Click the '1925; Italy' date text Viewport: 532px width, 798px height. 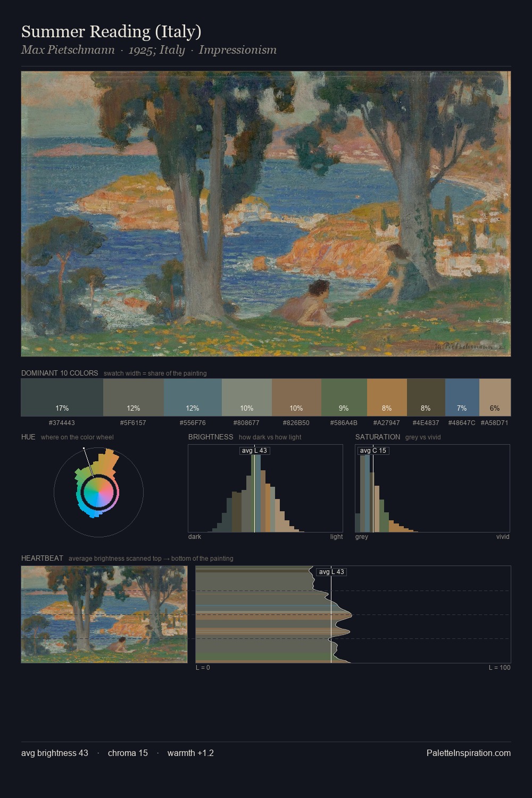click(157, 50)
